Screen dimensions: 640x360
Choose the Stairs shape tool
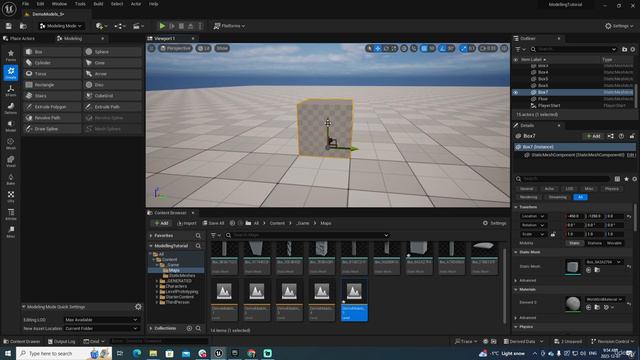tap(52, 96)
